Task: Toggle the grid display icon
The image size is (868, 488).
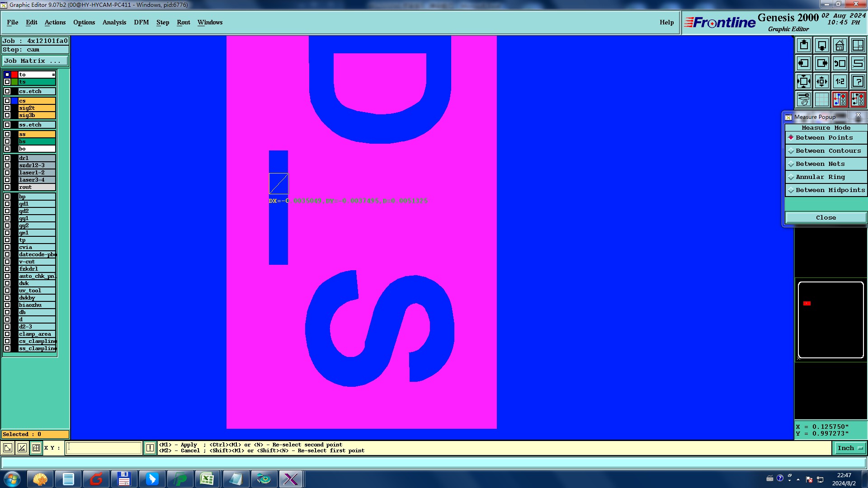Action: point(821,99)
